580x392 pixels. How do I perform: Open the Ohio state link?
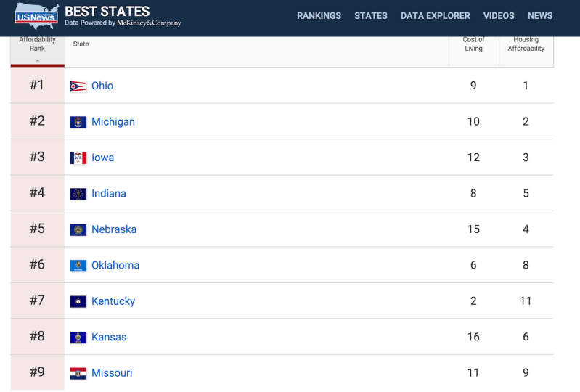tap(102, 86)
